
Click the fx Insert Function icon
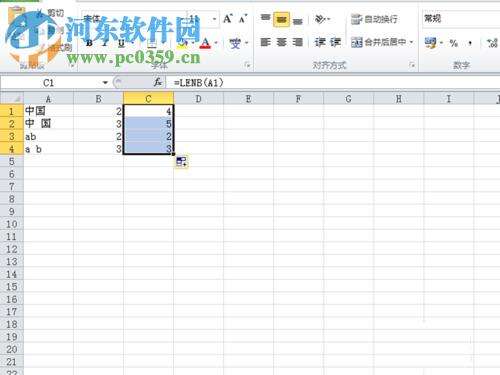point(158,82)
